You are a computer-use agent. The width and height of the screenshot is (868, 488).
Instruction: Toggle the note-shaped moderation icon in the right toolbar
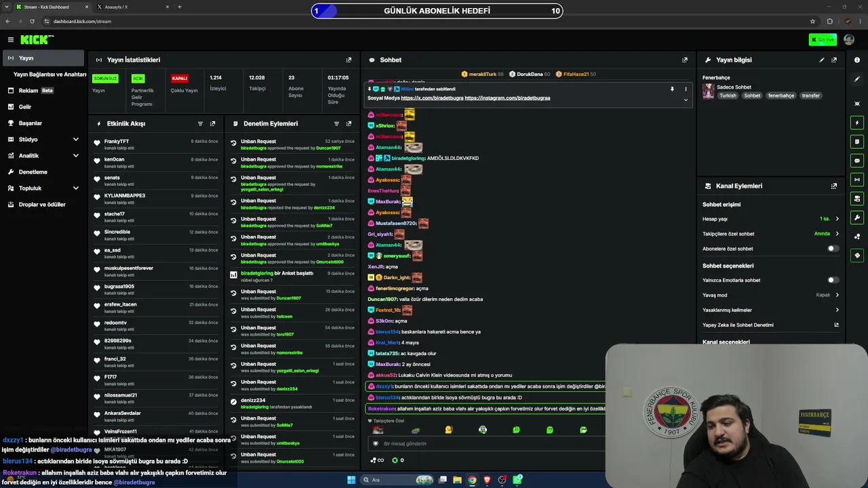857,142
